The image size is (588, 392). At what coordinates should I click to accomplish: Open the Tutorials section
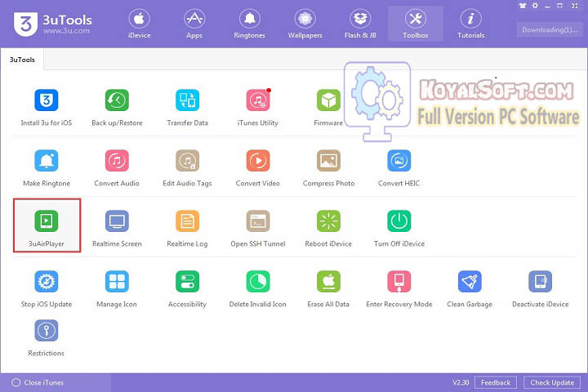[470, 24]
